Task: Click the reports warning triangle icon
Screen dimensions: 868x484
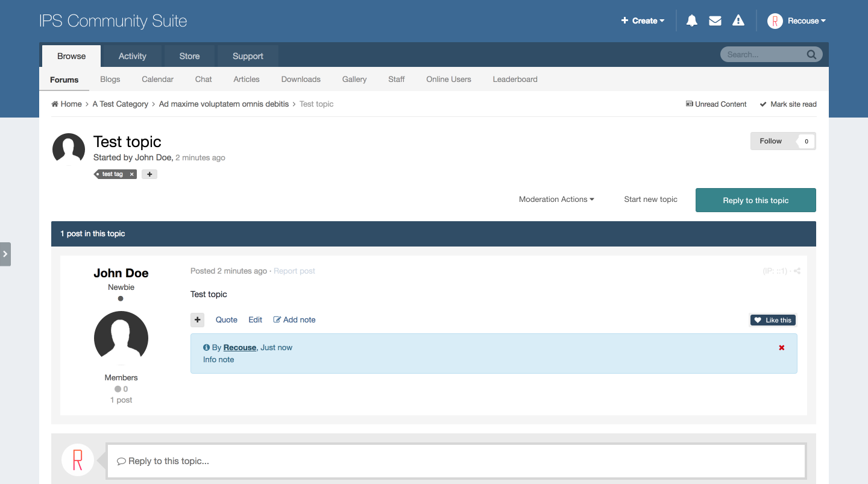Action: pyautogui.click(x=738, y=21)
